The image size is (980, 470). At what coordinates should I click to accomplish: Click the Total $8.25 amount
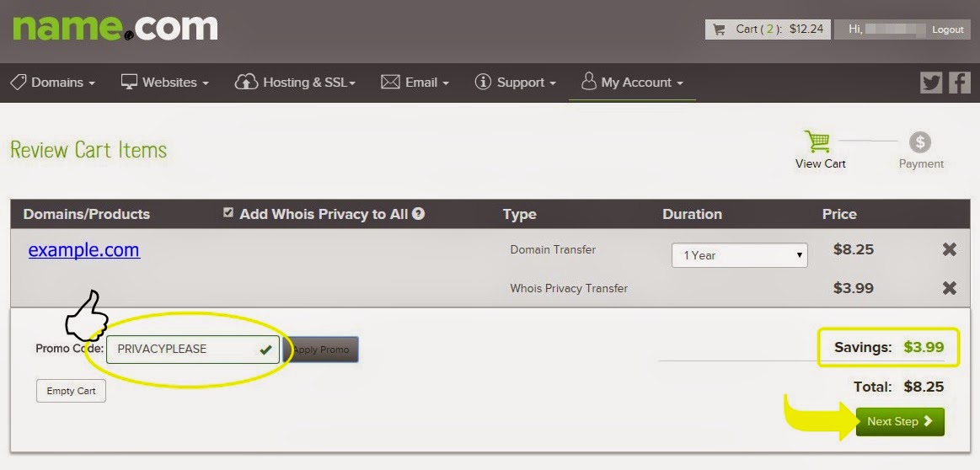coord(924,387)
